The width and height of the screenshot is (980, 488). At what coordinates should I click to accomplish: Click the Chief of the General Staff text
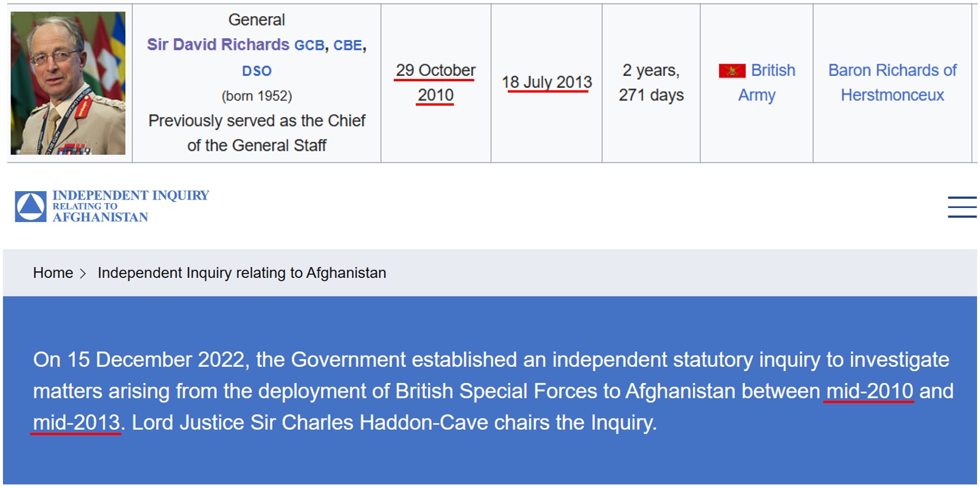(x=257, y=133)
